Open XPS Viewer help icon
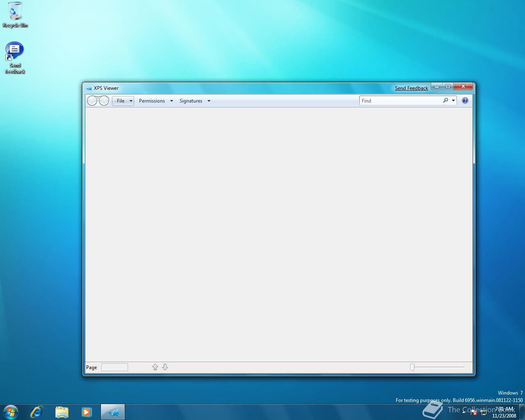Screen dimensions: 525x420 click(x=465, y=100)
